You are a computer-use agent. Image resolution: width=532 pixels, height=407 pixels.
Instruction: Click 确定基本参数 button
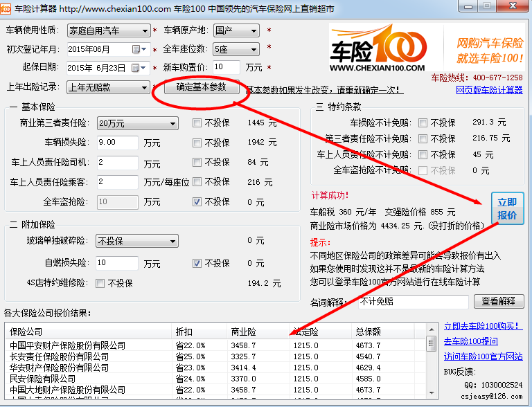[202, 87]
